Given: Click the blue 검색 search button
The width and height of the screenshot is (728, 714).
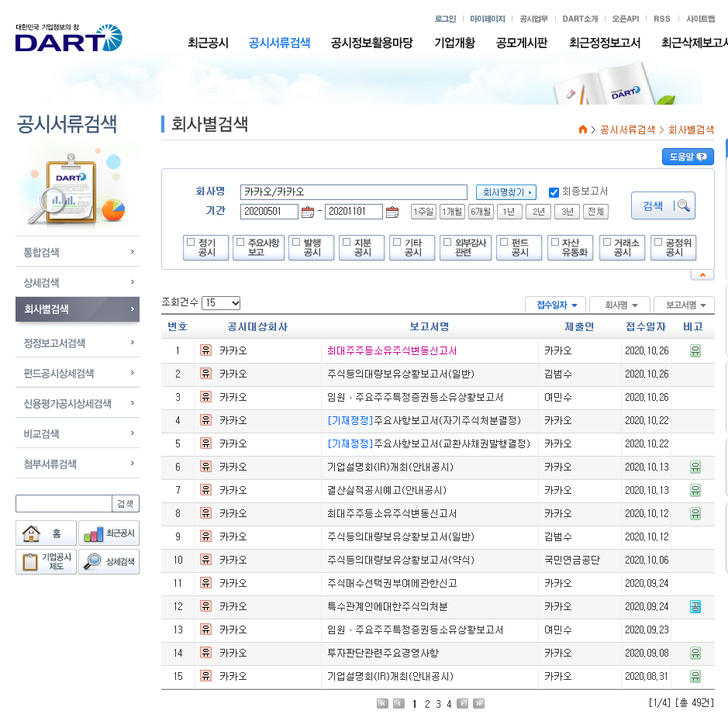Looking at the screenshot, I should click(x=663, y=205).
